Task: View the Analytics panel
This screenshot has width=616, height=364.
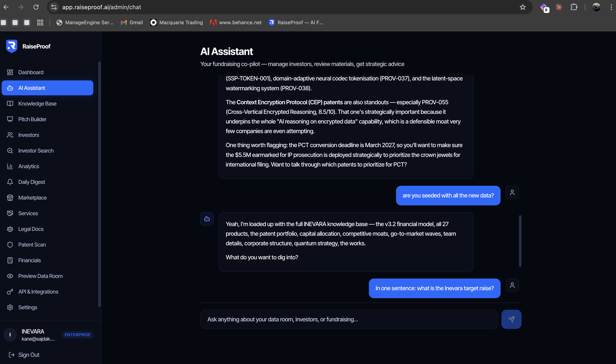Action: pos(28,166)
